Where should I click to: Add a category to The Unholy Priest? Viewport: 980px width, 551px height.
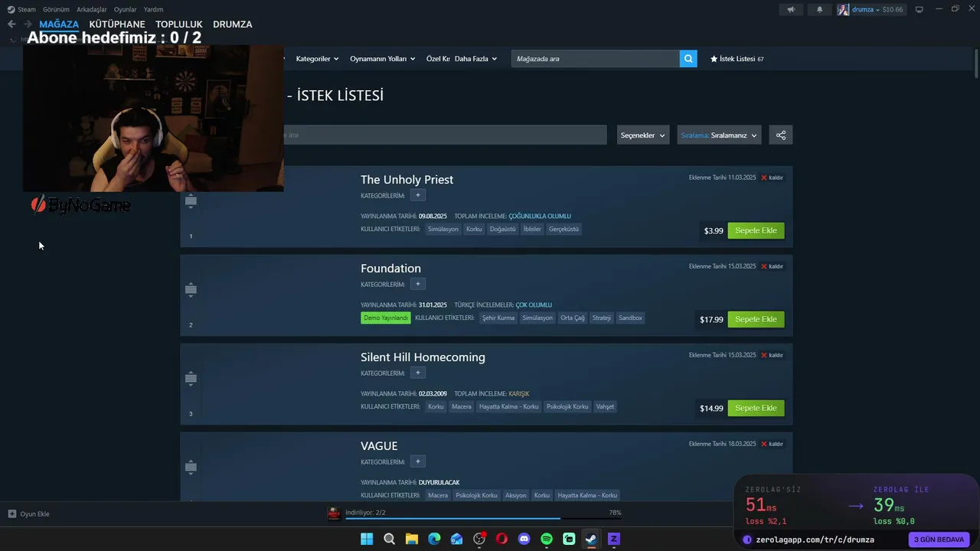(417, 196)
